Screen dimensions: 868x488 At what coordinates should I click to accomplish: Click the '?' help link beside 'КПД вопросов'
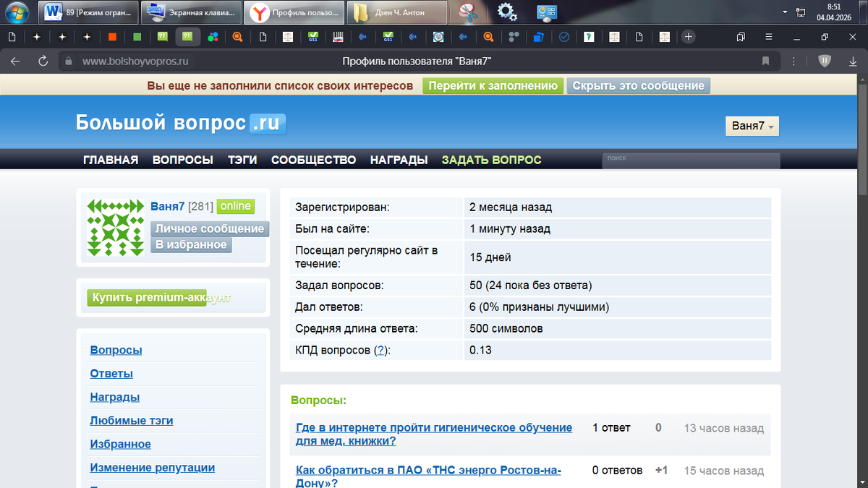(x=381, y=350)
